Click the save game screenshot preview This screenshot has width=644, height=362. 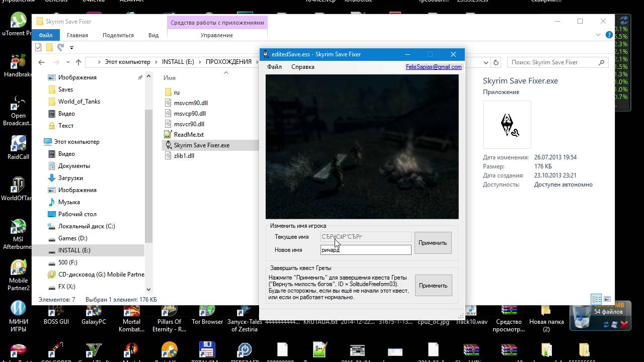[x=362, y=147]
